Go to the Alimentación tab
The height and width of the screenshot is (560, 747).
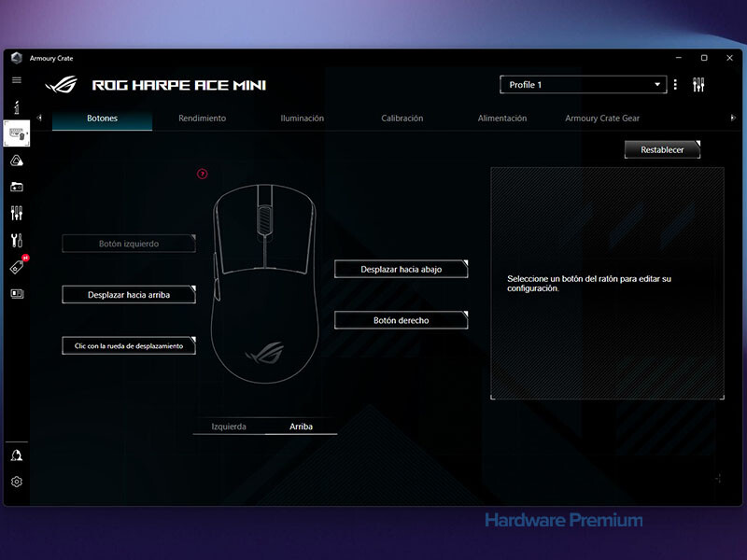tap(502, 119)
